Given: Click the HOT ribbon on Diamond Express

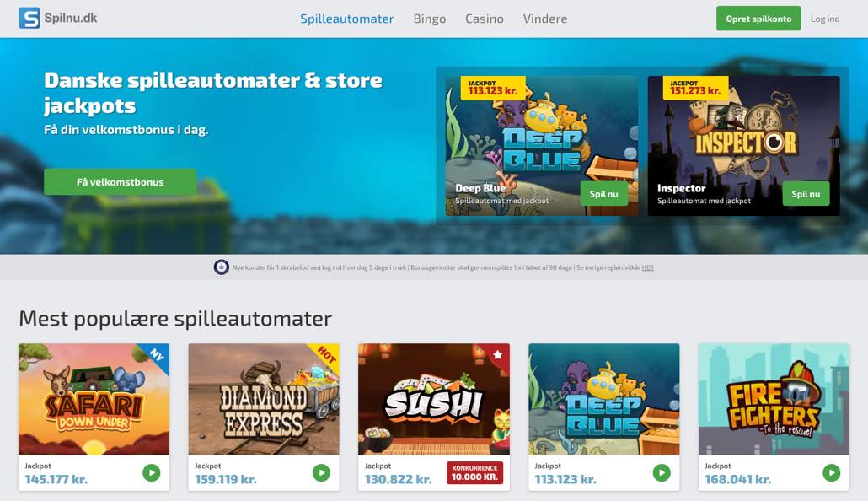Looking at the screenshot, I should [x=326, y=355].
